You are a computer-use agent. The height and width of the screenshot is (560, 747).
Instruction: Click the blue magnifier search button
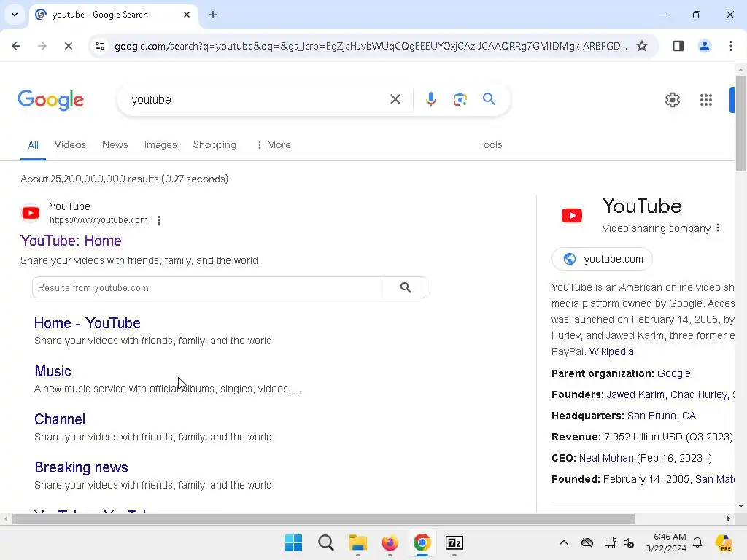489,99
